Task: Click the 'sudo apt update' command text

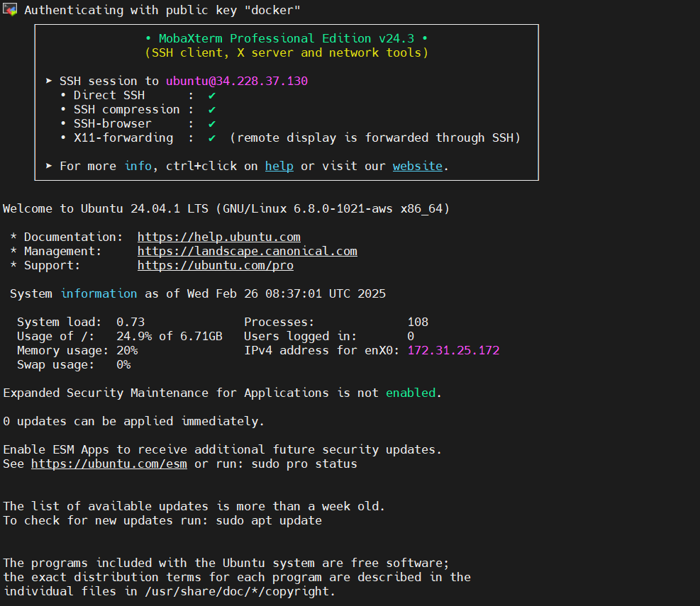Action: point(268,521)
